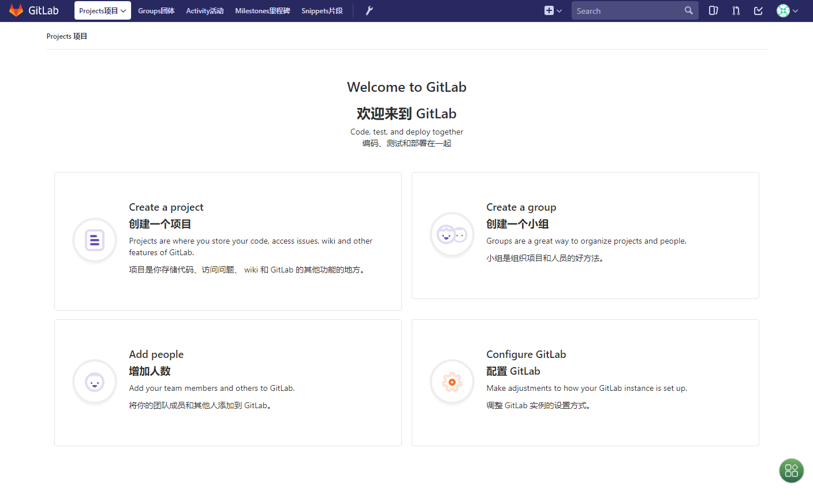This screenshot has height=504, width=813.
Task: Open the user avatar dropdown
Action: 787,10
